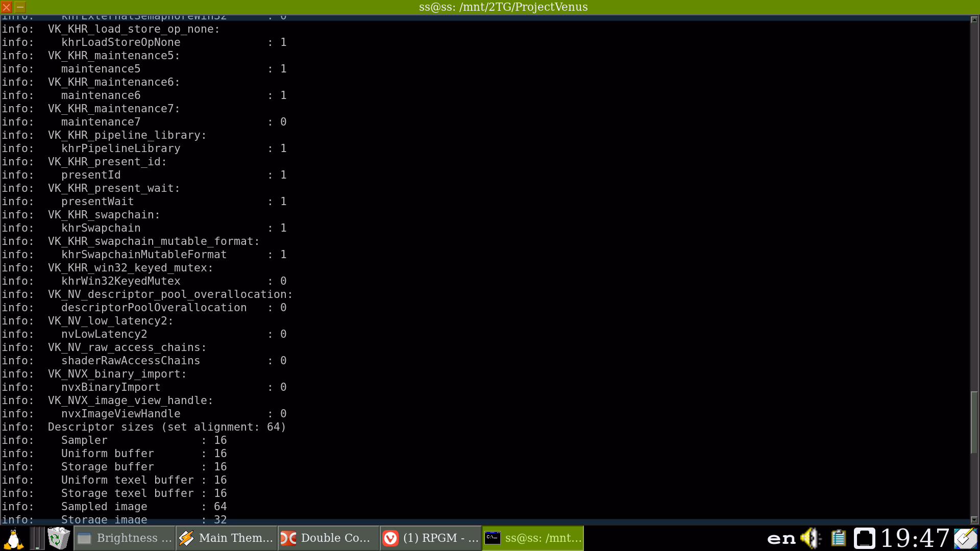Click the system monitor bars icon

(36, 538)
